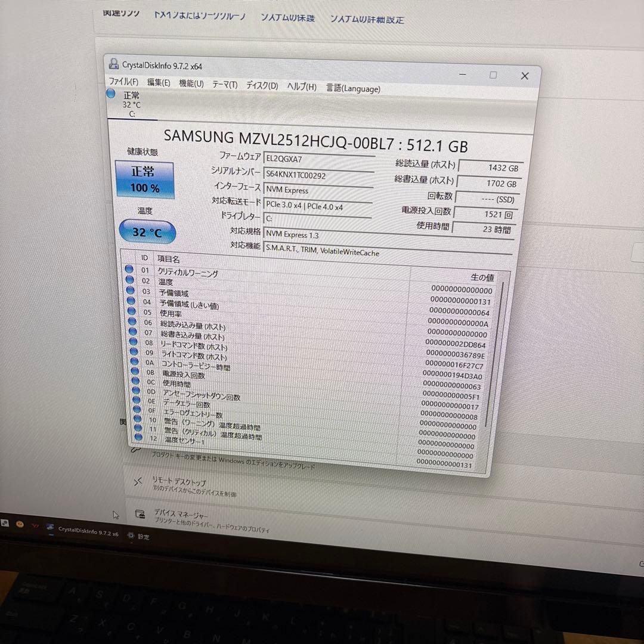Viewport: 644px width, 644px height.
Task: Click the status dot beside クリティカルワーニング
Action: tap(130, 268)
